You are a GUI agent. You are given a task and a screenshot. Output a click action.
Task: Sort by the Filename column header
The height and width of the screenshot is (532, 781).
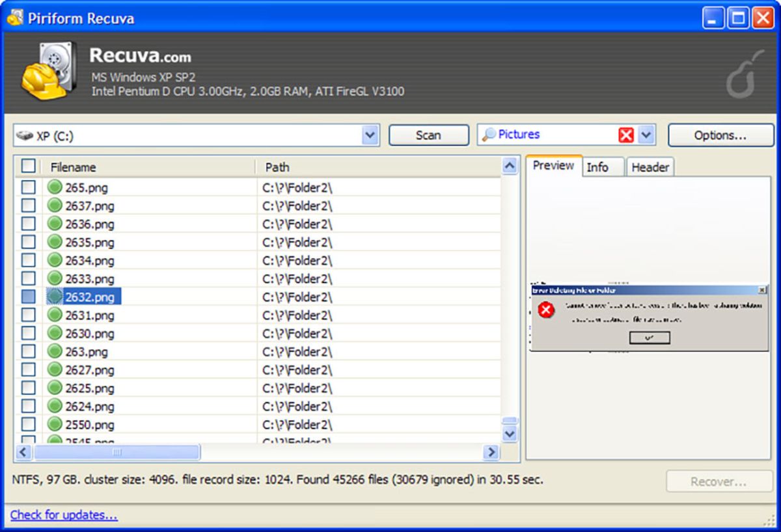pyautogui.click(x=149, y=167)
